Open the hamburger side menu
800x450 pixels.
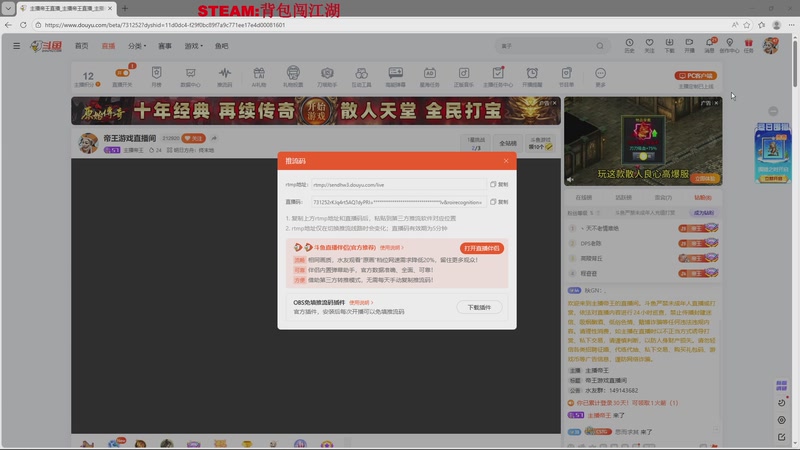[x=16, y=46]
